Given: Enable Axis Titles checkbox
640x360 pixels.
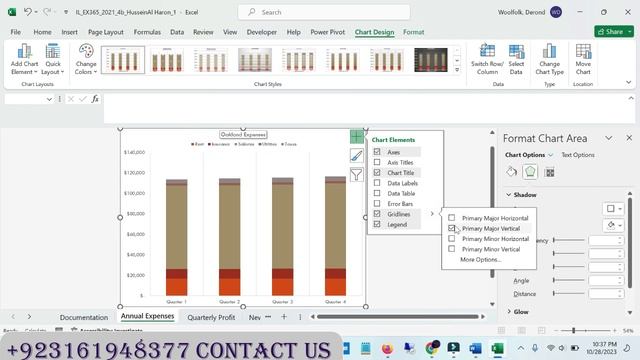Looking at the screenshot, I should click(x=377, y=162).
